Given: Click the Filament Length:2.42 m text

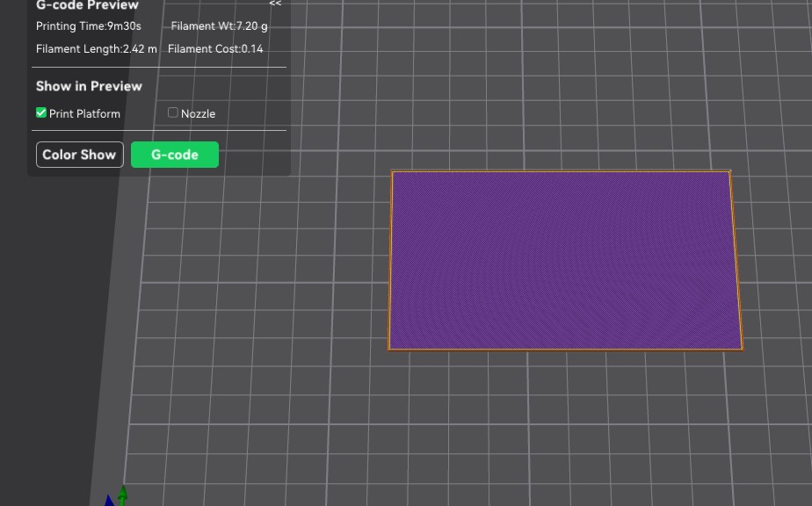Looking at the screenshot, I should pos(97,48).
